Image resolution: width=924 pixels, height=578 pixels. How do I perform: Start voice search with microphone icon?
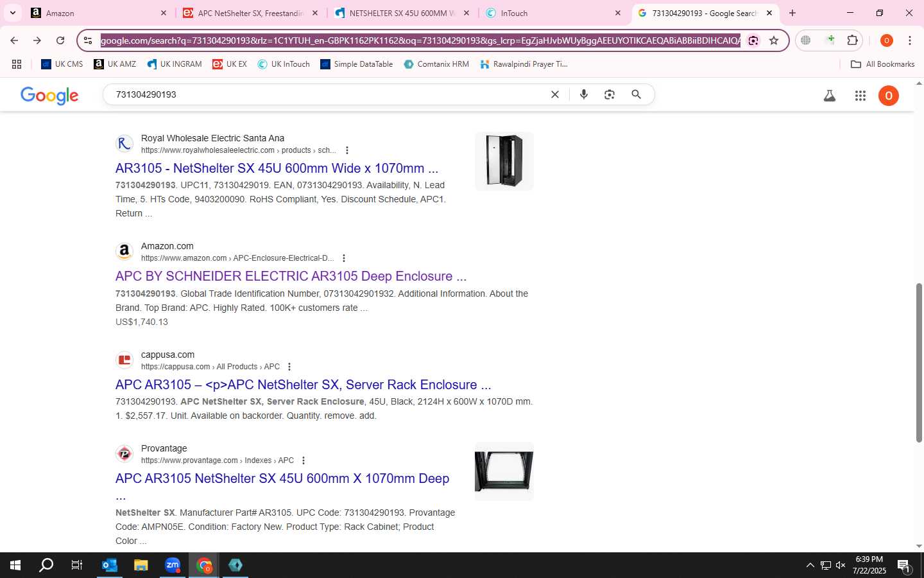584,94
